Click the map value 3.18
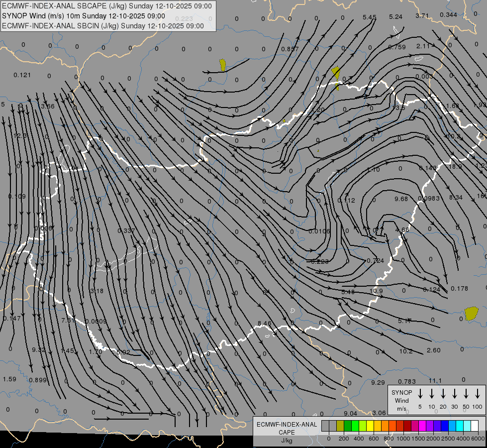 [x=97, y=291]
